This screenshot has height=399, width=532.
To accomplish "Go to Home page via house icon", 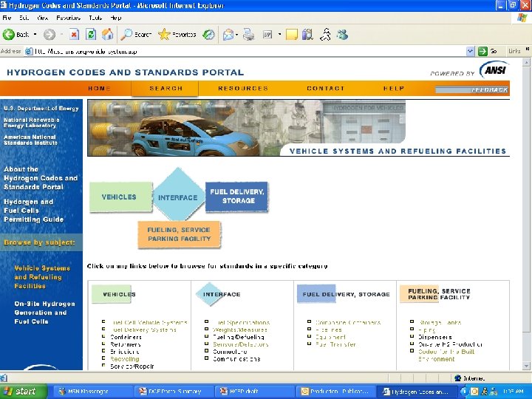I will click(x=108, y=34).
